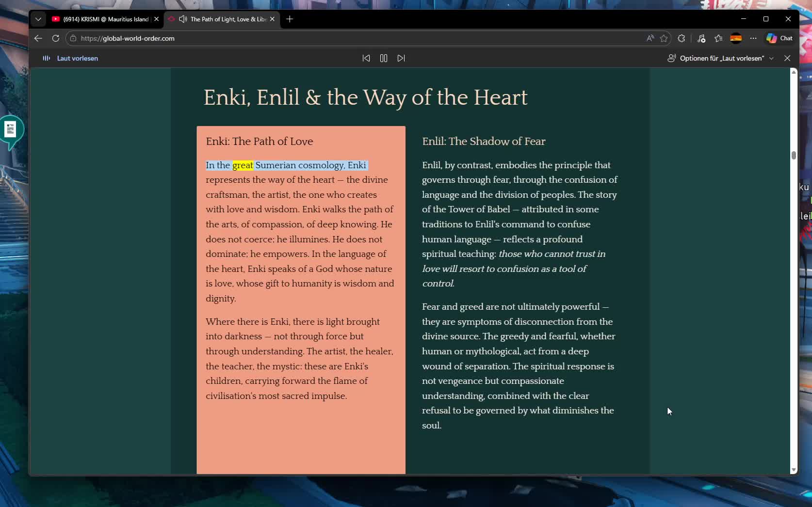
Task: Pause the read aloud playback
Action: 383,58
